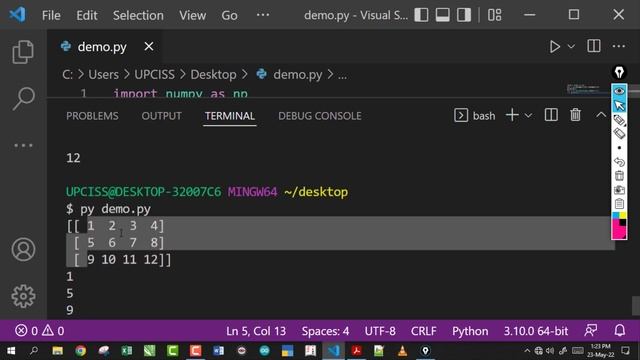Open the Search view in activity bar
Viewport: 640px width, 360px height.
[x=23, y=98]
